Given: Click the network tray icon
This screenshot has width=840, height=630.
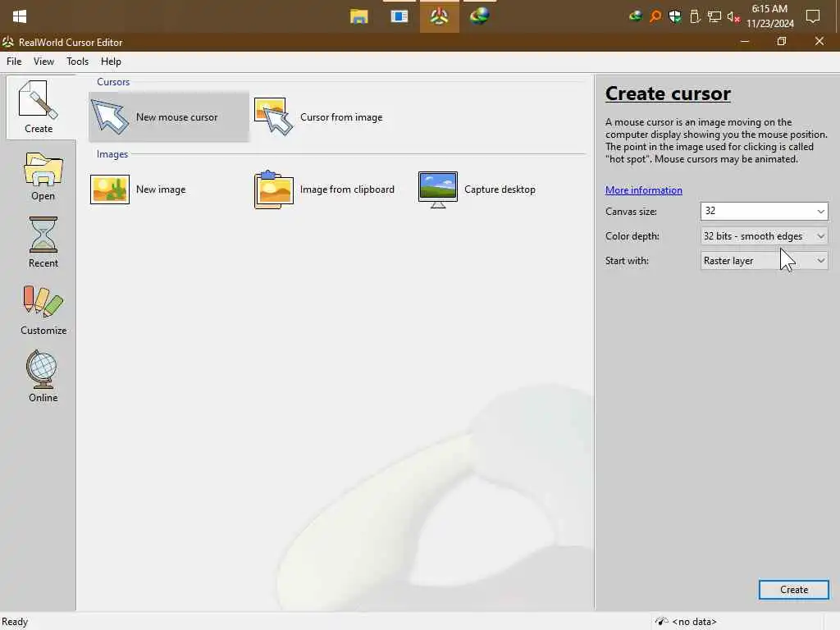Looking at the screenshot, I should click(714, 16).
